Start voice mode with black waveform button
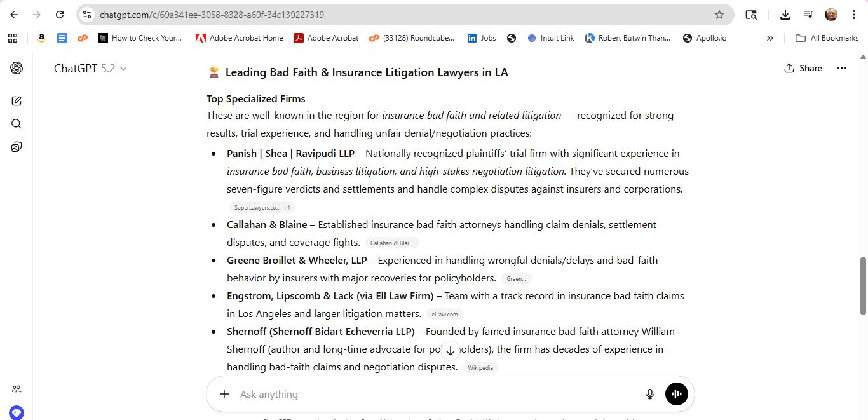868x420 pixels. point(677,394)
